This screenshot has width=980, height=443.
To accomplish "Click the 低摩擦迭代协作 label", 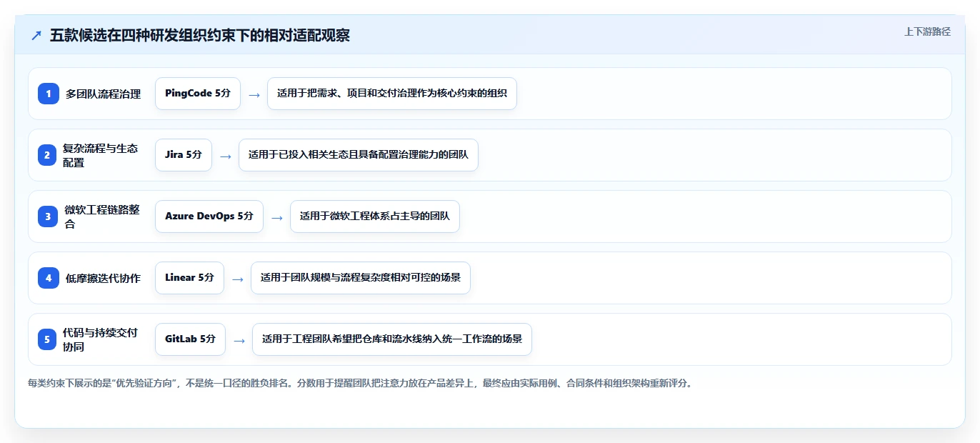I will pyautogui.click(x=104, y=278).
